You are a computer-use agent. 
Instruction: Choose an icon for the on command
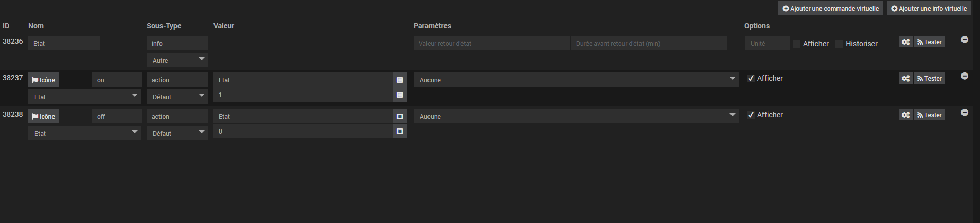[x=44, y=80]
